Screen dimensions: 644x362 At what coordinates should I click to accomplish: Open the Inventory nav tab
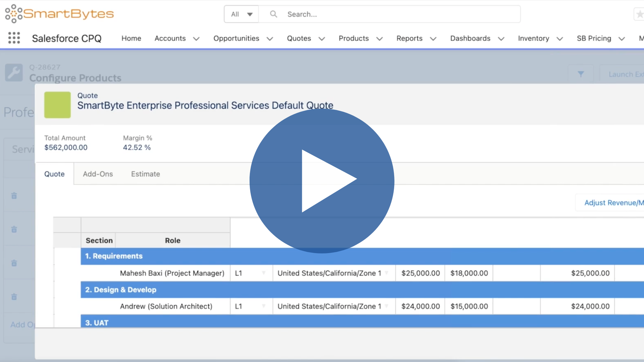point(534,38)
